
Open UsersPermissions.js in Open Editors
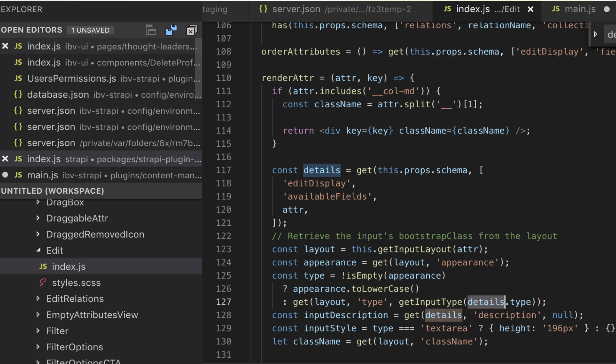pos(101,79)
